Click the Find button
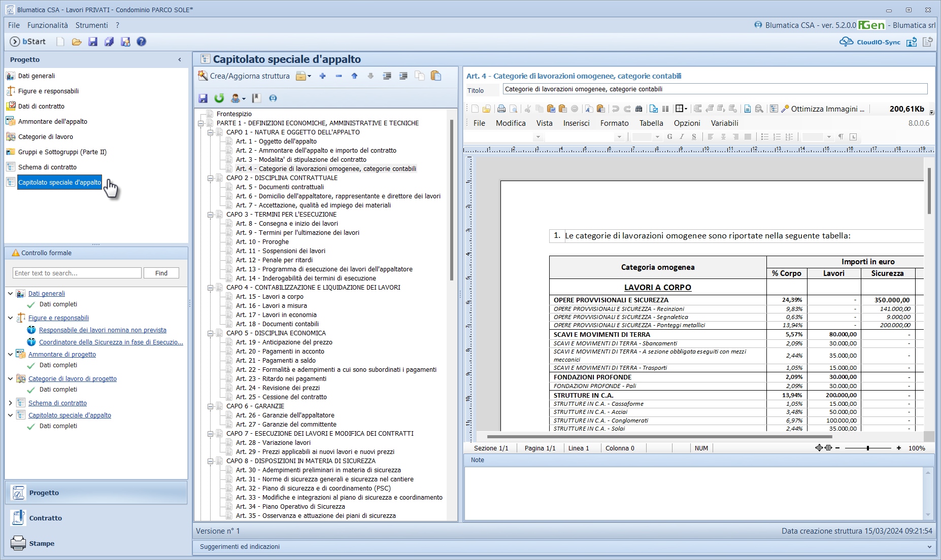 click(x=161, y=273)
